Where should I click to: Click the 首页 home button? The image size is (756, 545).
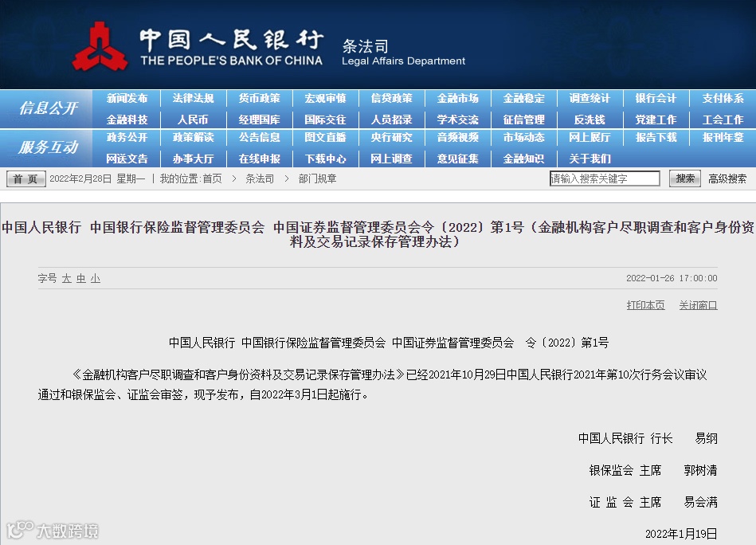26,179
